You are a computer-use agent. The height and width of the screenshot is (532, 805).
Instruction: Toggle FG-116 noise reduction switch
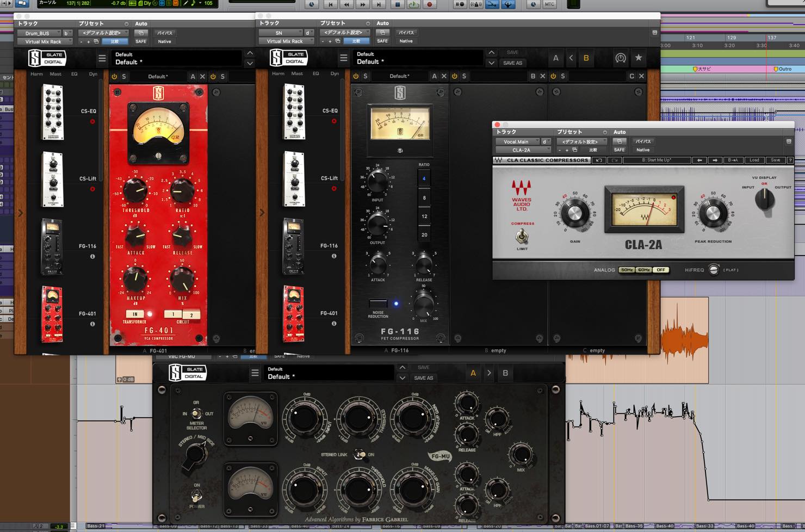(378, 304)
